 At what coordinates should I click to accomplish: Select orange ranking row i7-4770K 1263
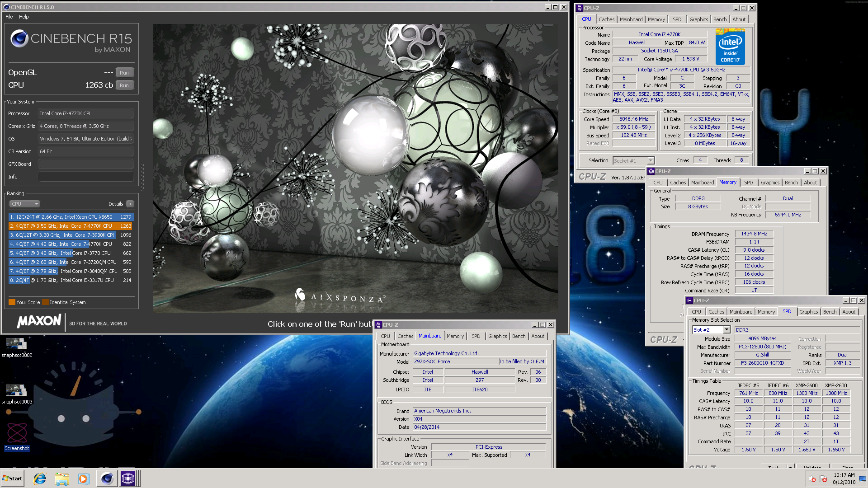(71, 226)
